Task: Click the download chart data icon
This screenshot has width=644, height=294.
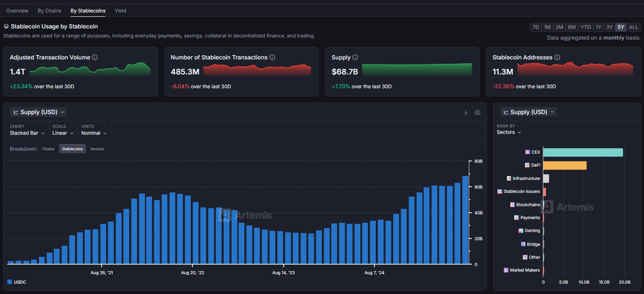Action: pyautogui.click(x=466, y=112)
